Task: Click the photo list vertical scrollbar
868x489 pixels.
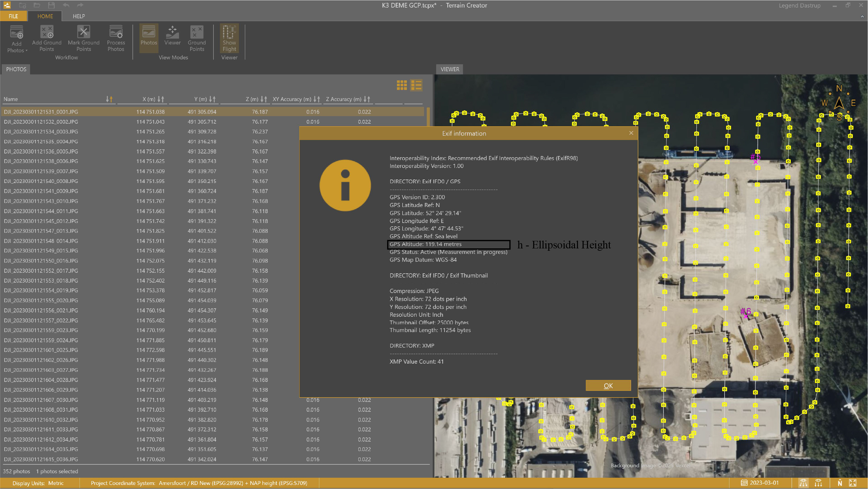Action: coord(428,116)
